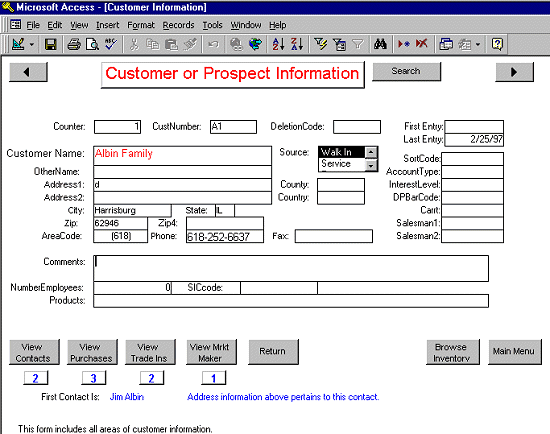Select Service in Source list
Image resolution: width=550 pixels, height=434 pixels.
point(342,164)
